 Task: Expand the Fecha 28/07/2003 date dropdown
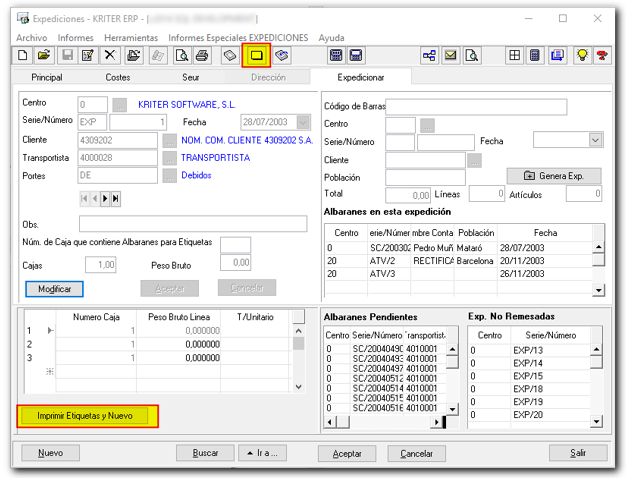(x=303, y=122)
